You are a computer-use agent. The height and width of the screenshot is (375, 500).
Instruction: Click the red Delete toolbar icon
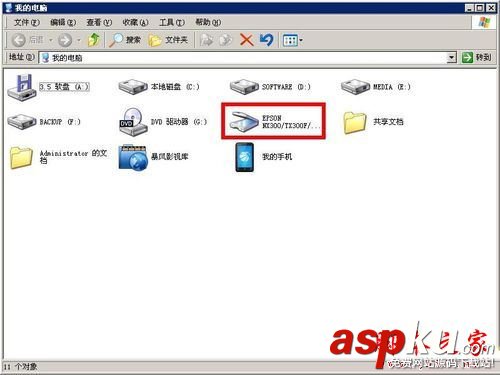click(x=247, y=40)
